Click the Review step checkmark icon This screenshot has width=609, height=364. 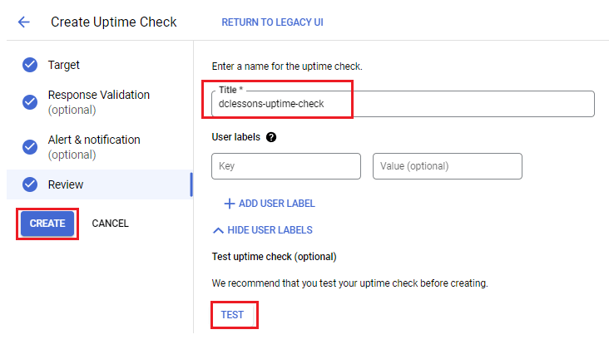[x=30, y=184]
